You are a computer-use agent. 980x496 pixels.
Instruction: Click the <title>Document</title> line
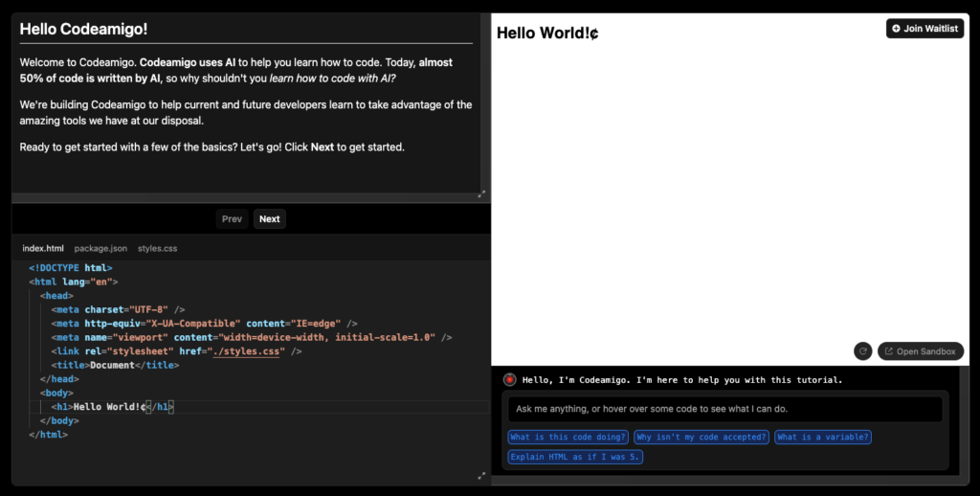115,365
